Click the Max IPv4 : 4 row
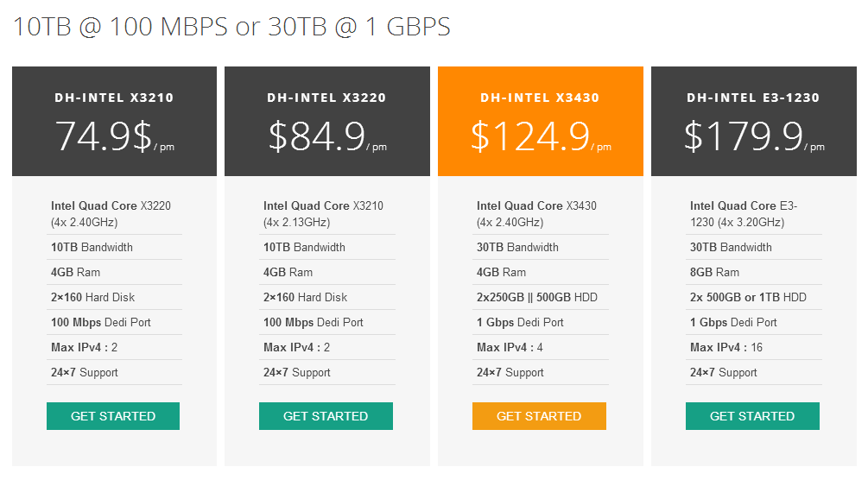The image size is (868, 480). coord(510,347)
